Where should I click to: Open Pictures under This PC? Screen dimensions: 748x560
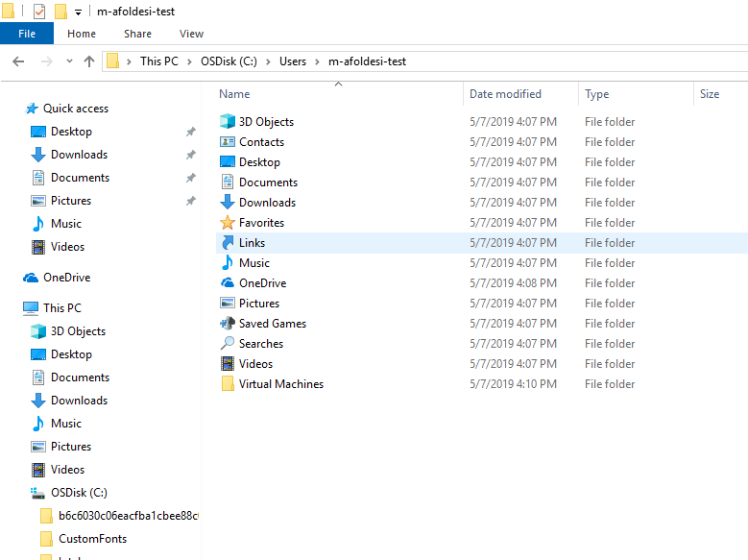(71, 447)
